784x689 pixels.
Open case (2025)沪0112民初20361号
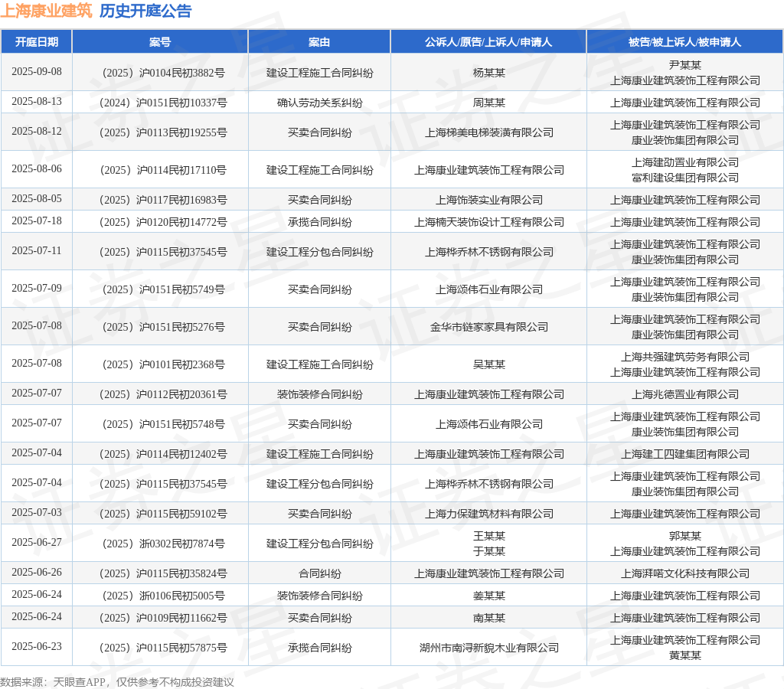pos(164,394)
